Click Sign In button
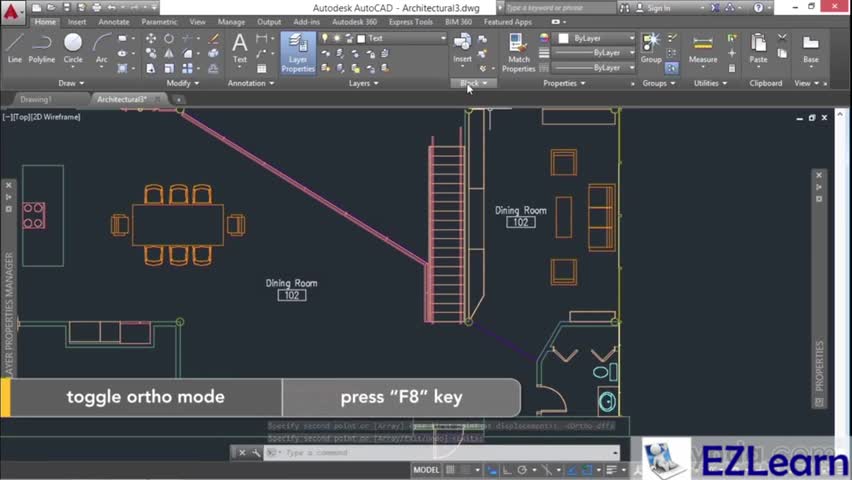 tap(658, 8)
